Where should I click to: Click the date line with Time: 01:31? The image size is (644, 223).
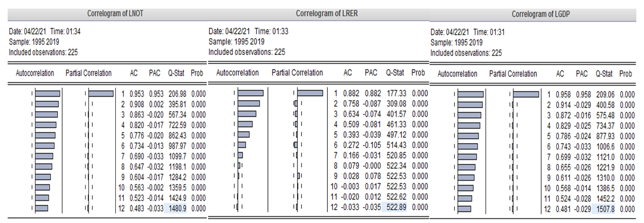tap(467, 33)
